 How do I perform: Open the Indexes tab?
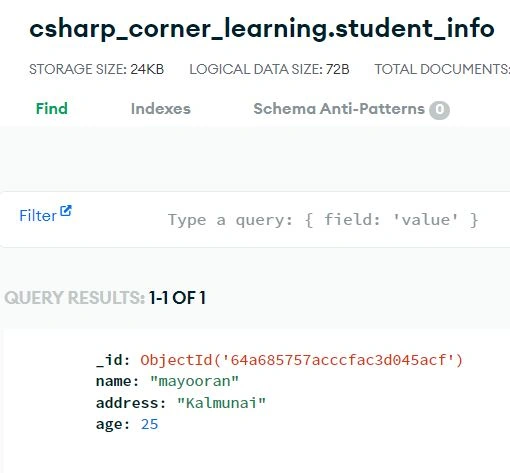(161, 109)
